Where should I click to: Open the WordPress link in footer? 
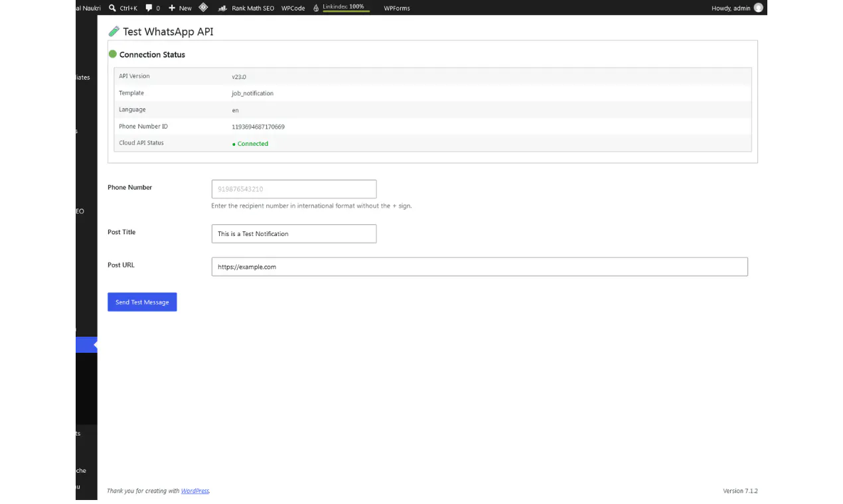pos(195,491)
